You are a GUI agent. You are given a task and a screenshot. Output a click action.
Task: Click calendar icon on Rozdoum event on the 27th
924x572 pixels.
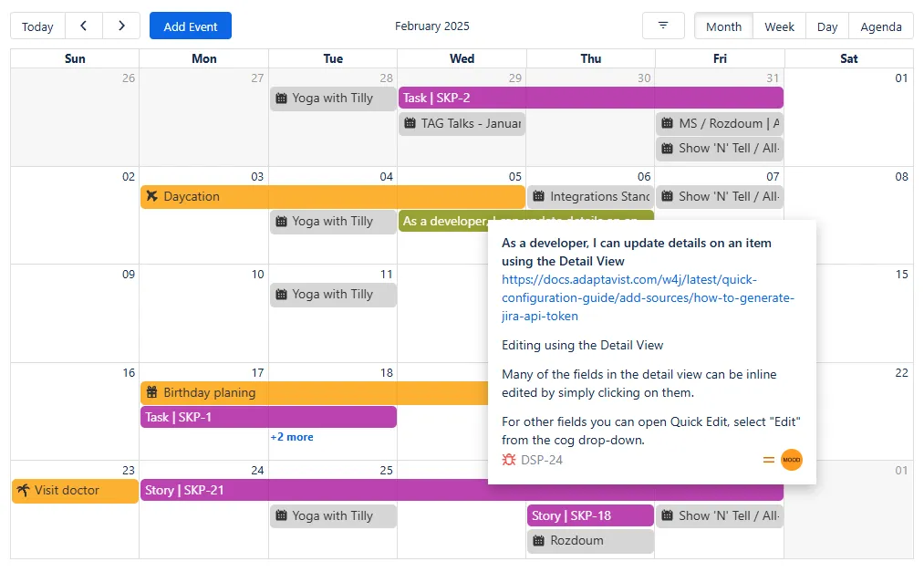(x=538, y=540)
